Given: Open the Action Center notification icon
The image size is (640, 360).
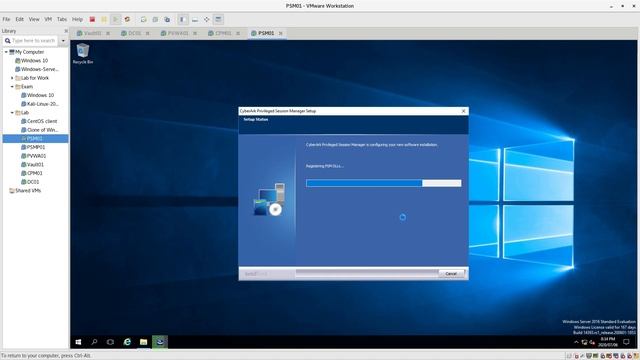Looking at the screenshot, I should click(x=627, y=342).
